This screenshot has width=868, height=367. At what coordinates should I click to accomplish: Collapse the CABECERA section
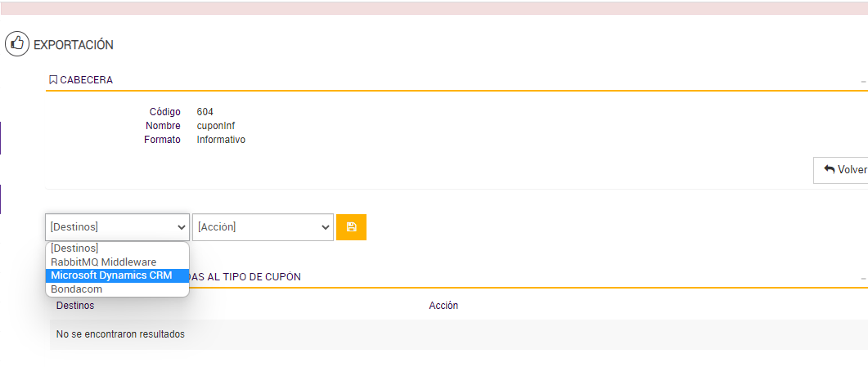(x=863, y=82)
